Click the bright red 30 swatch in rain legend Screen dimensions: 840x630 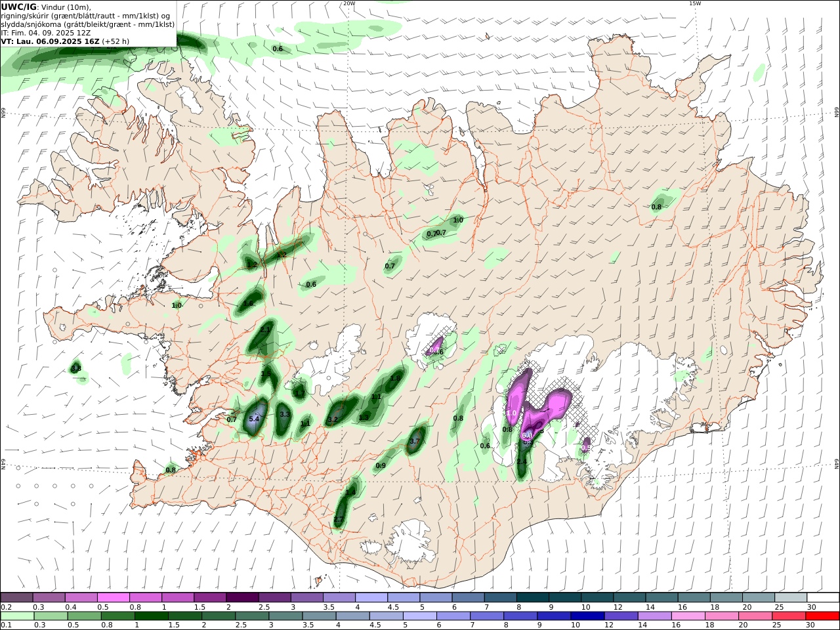click(x=822, y=616)
